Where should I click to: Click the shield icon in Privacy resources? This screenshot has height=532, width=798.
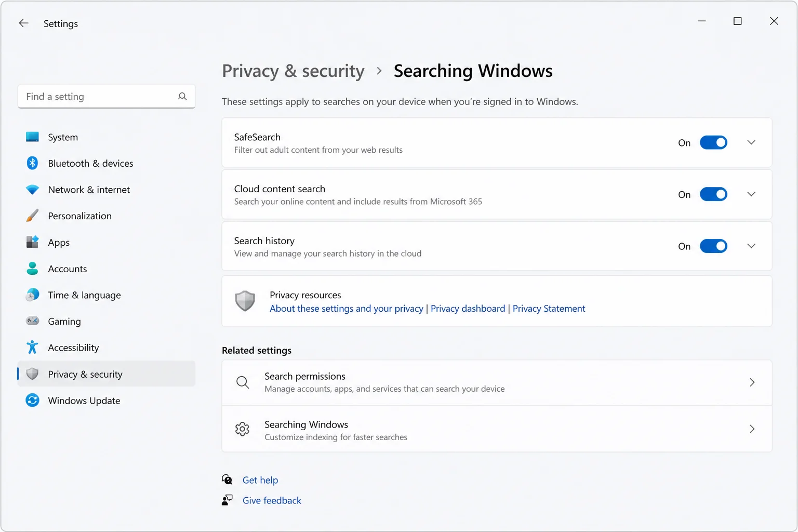[245, 301]
